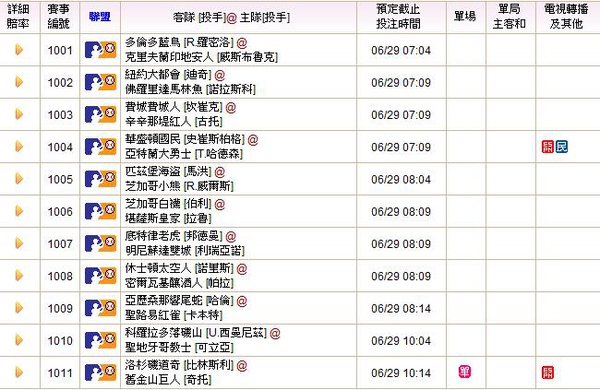Expand detailed odds arrow for game 1011
The width and height of the screenshot is (600, 390).
tap(19, 372)
